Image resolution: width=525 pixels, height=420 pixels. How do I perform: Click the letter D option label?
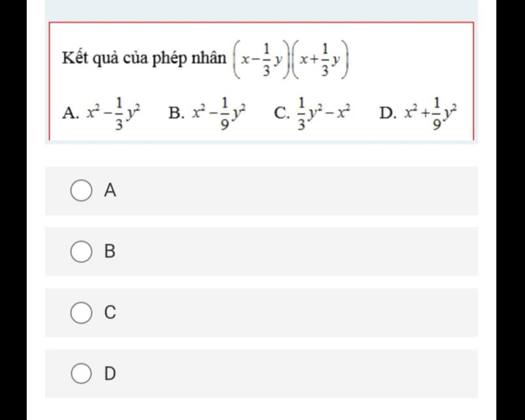(x=110, y=373)
